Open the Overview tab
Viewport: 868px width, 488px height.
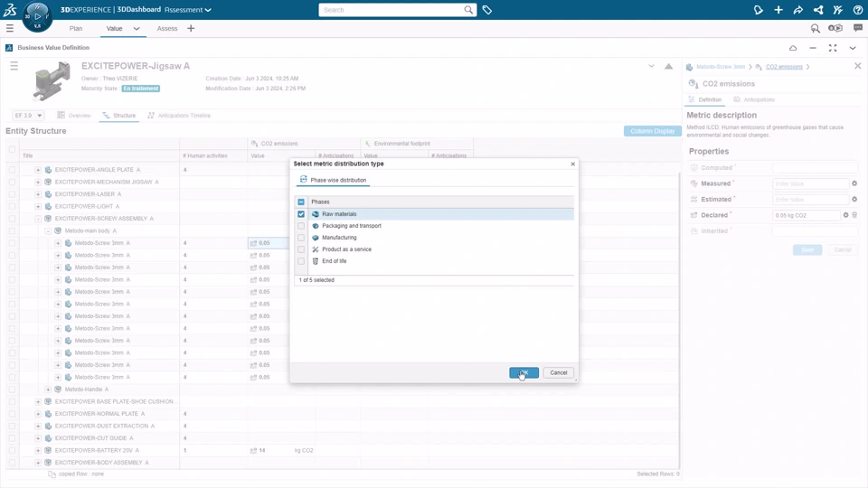[x=74, y=116]
